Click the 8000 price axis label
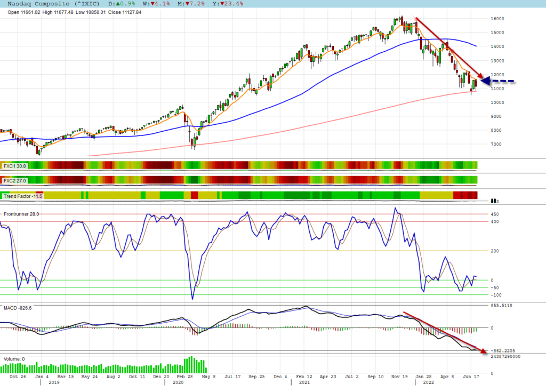Image resolution: width=546 pixels, height=392 pixels. [x=496, y=130]
